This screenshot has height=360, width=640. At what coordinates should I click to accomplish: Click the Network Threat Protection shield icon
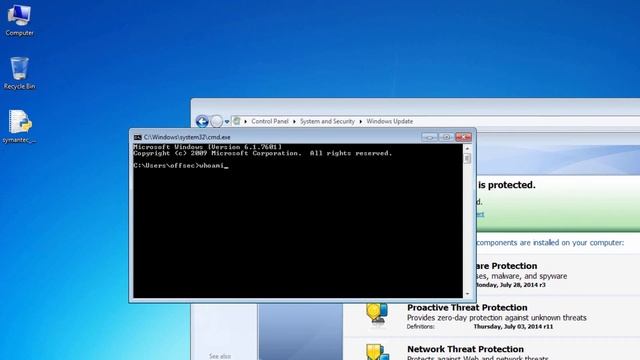[x=377, y=352]
